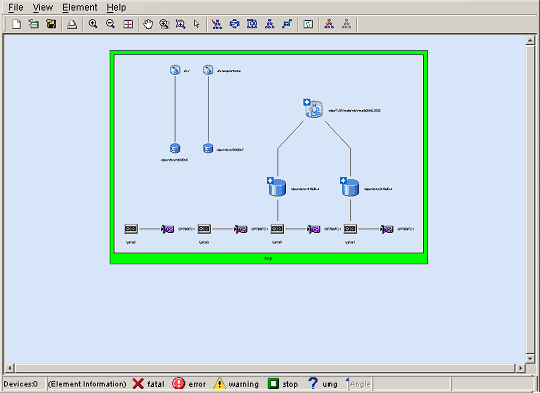The height and width of the screenshot is (393, 540).
Task: Click the Zoom Out magnifier icon
Action: point(110,24)
